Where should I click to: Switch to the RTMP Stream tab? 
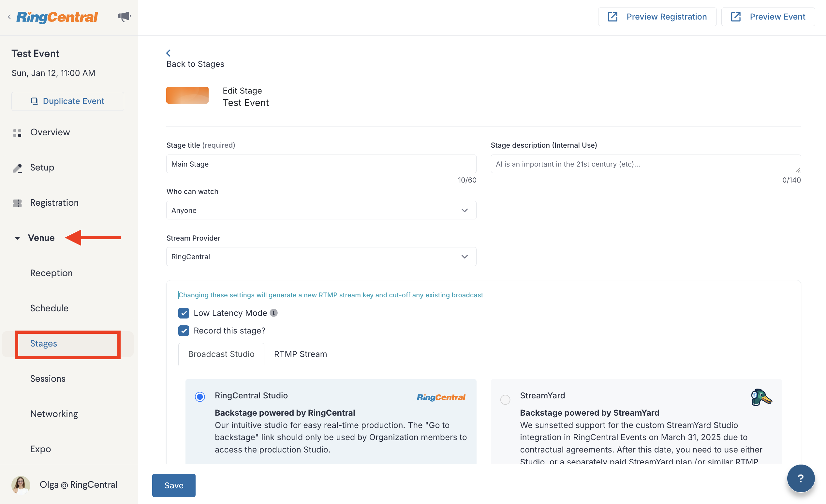300,354
